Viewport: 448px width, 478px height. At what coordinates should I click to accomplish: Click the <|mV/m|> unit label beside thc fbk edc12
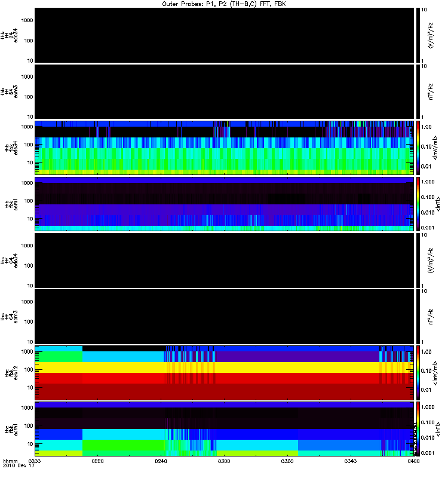[435, 372]
